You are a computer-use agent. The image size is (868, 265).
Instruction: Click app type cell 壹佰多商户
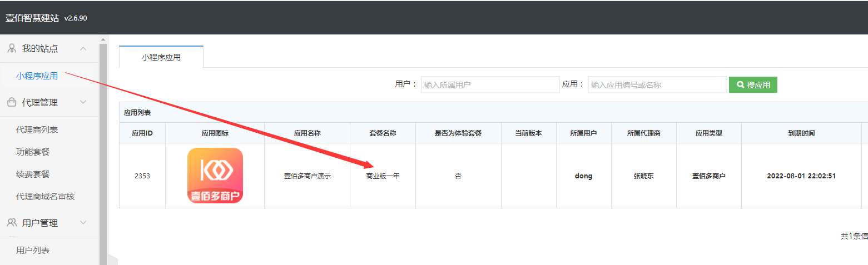click(709, 176)
